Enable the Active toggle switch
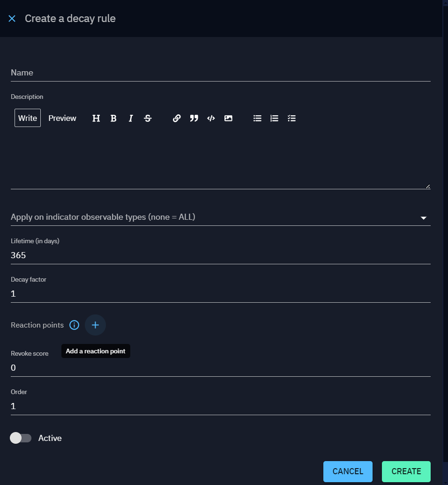The height and width of the screenshot is (485, 448). pyautogui.click(x=21, y=438)
